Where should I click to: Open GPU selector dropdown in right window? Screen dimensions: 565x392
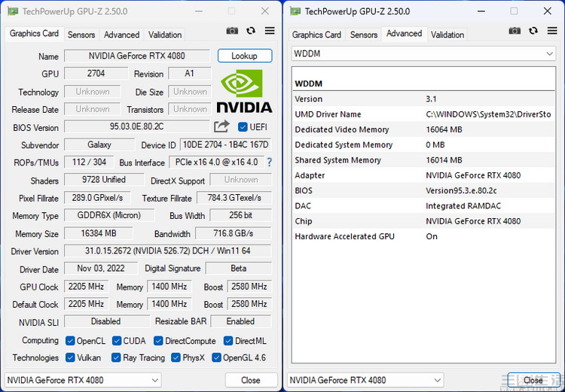tap(365, 380)
